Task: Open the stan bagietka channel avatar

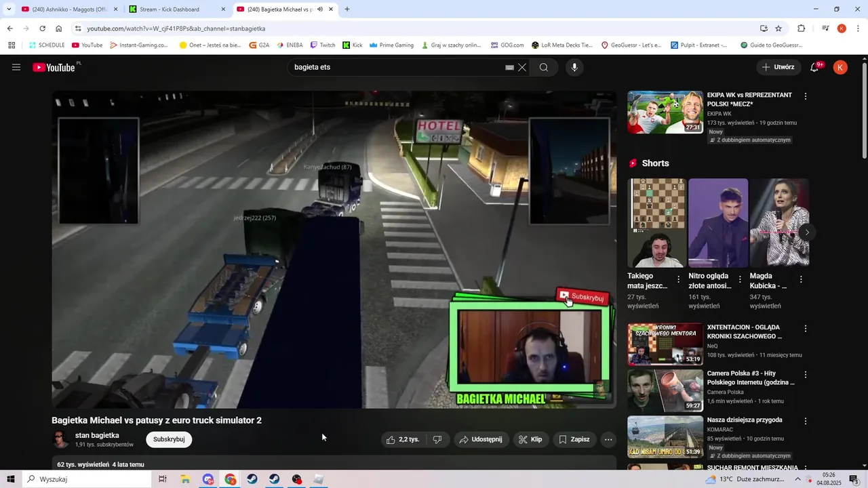Action: click(x=61, y=439)
